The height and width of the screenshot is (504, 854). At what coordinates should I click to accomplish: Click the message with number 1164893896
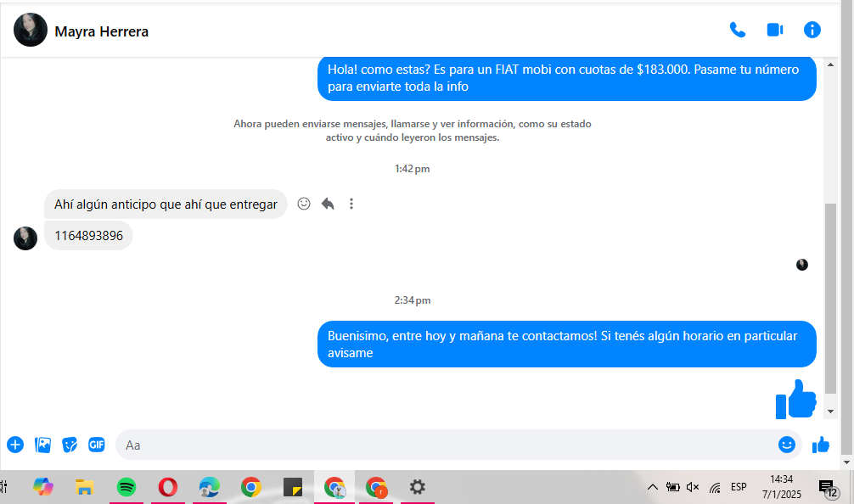(x=89, y=236)
